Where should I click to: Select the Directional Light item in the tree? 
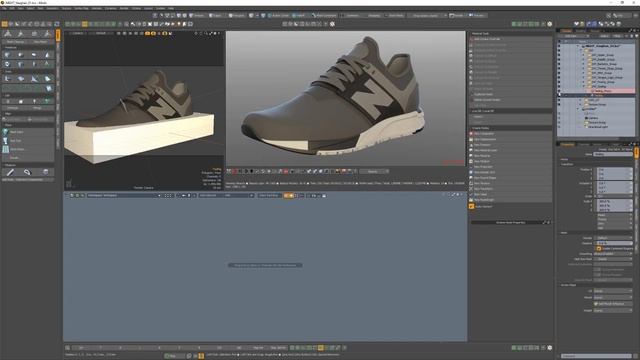599,127
